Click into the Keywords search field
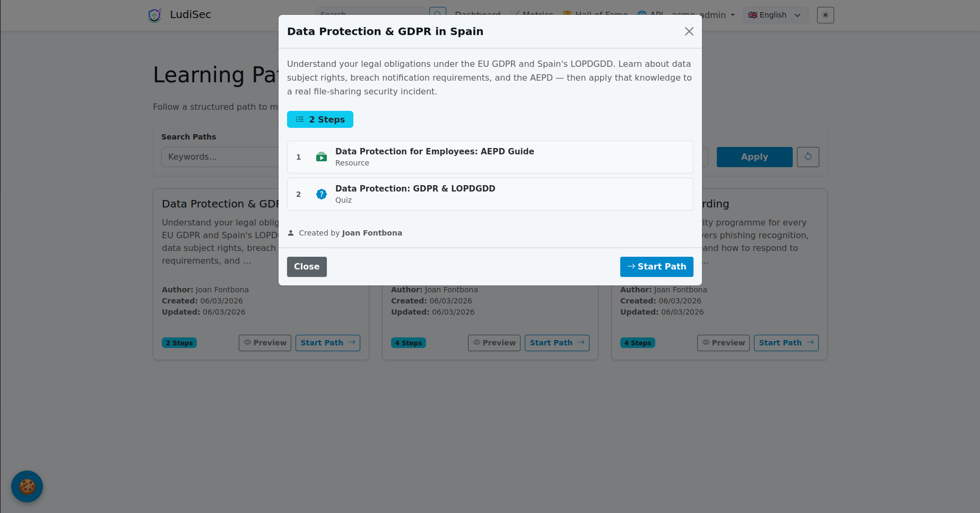 (x=220, y=157)
